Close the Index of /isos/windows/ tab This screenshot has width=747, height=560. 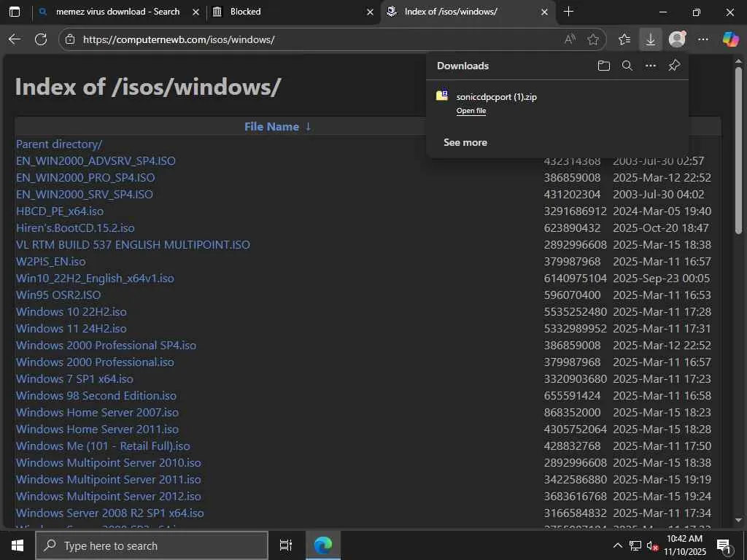click(x=544, y=12)
